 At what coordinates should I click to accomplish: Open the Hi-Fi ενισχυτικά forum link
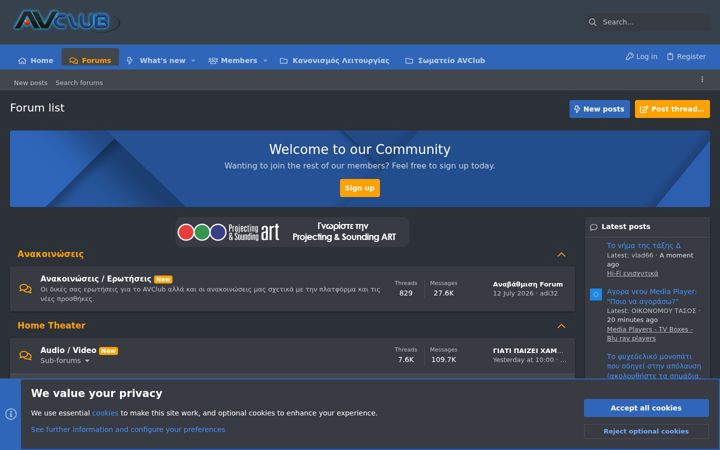[632, 273]
